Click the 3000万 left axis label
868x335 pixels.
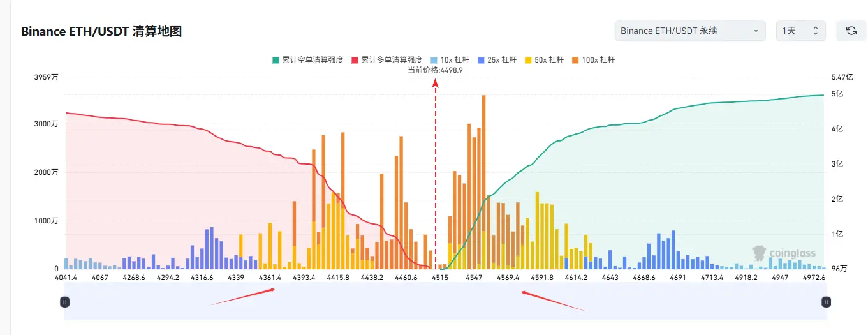(x=47, y=124)
